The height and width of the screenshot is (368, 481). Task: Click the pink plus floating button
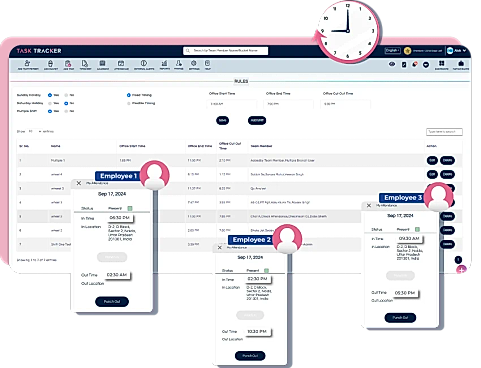[x=461, y=269]
